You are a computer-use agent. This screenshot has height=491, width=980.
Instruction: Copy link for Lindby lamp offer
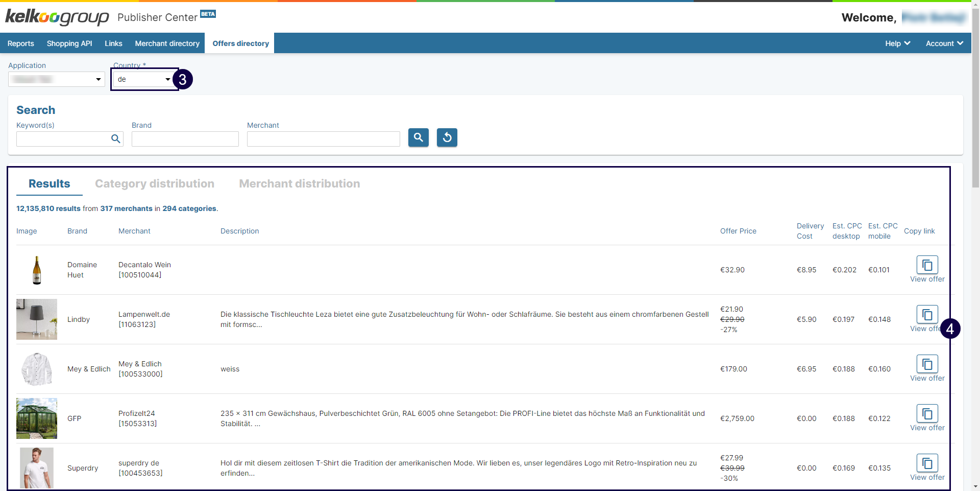[927, 315]
